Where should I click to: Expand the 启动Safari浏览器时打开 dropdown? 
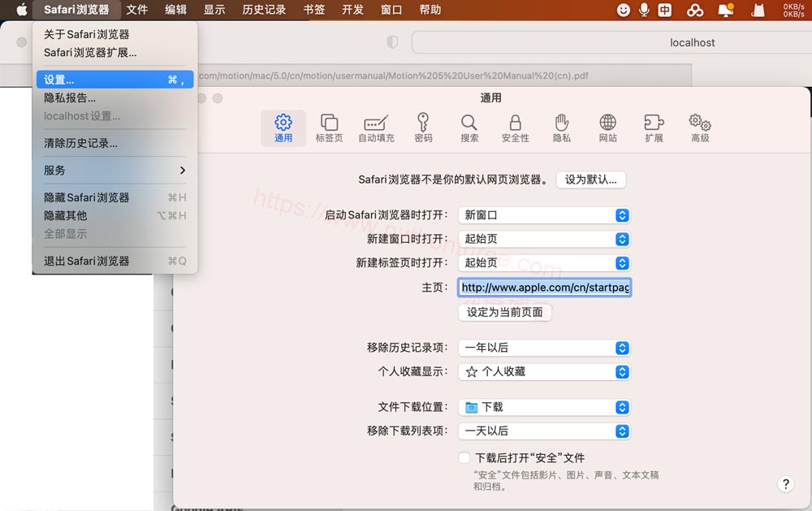point(544,215)
